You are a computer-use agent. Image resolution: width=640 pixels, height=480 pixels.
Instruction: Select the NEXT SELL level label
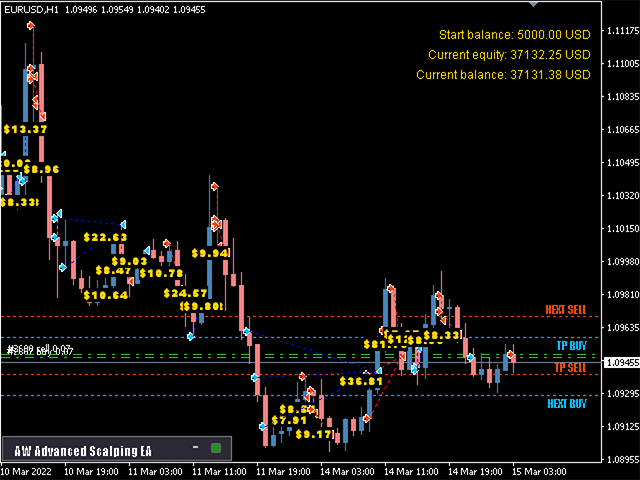pos(566,310)
